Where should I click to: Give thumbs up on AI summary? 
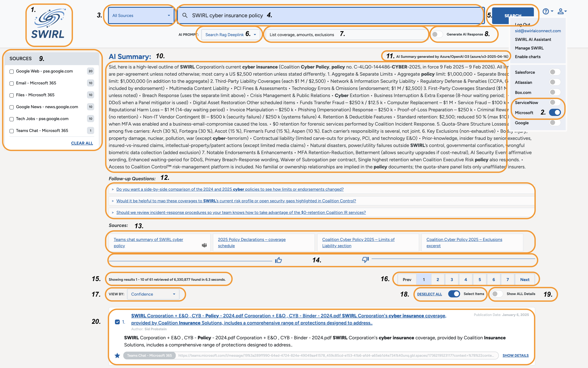pyautogui.click(x=278, y=260)
